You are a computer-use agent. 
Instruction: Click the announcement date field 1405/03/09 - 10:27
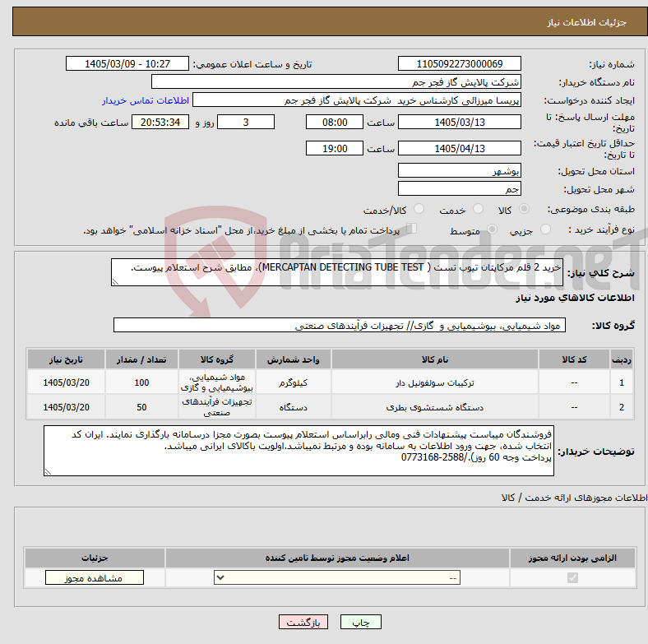pos(127,63)
